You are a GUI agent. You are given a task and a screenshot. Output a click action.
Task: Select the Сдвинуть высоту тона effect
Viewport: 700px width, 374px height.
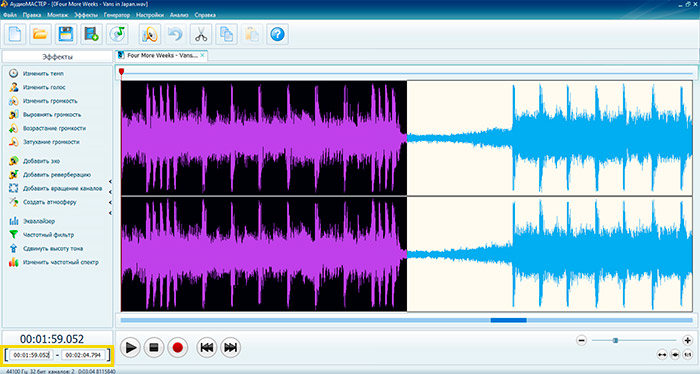(x=46, y=249)
